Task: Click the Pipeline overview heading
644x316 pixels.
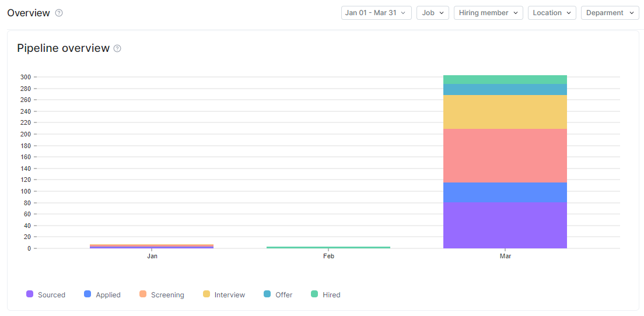Action: [63, 48]
